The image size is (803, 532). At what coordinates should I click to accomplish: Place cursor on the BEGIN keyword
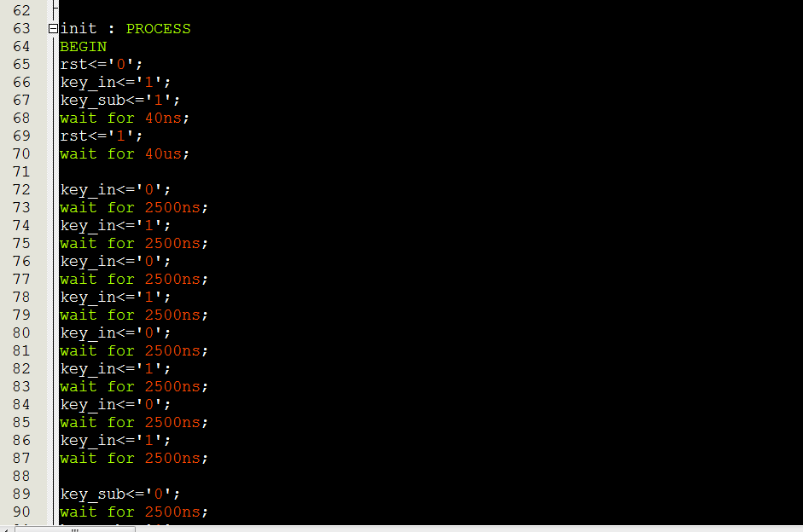[83, 47]
